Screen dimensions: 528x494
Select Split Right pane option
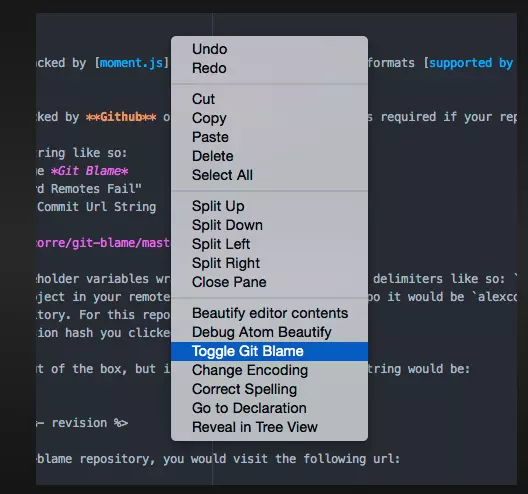point(269,263)
